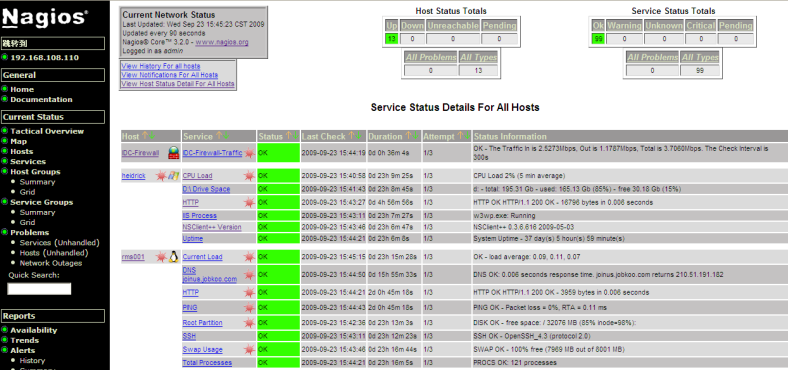The width and height of the screenshot is (789, 370).
Task: Click the red burst icon beside CPU Load service
Action: [x=249, y=176]
